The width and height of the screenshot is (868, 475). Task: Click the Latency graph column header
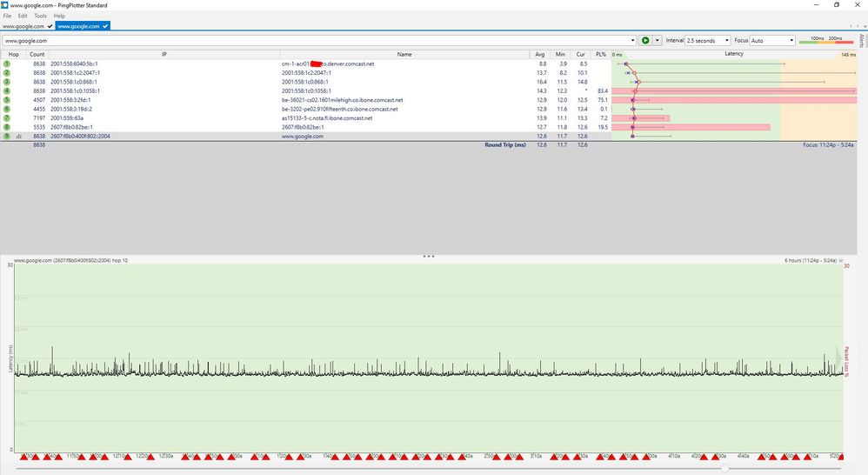[x=734, y=54]
